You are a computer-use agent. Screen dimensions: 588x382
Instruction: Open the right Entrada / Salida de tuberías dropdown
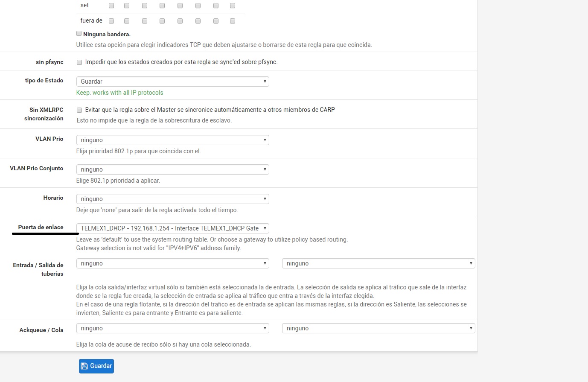378,264
